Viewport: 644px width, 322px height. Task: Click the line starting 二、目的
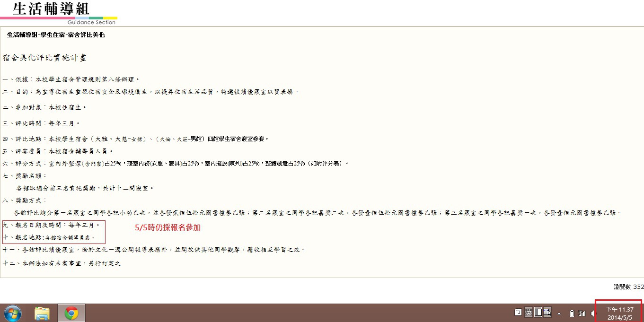151,91
